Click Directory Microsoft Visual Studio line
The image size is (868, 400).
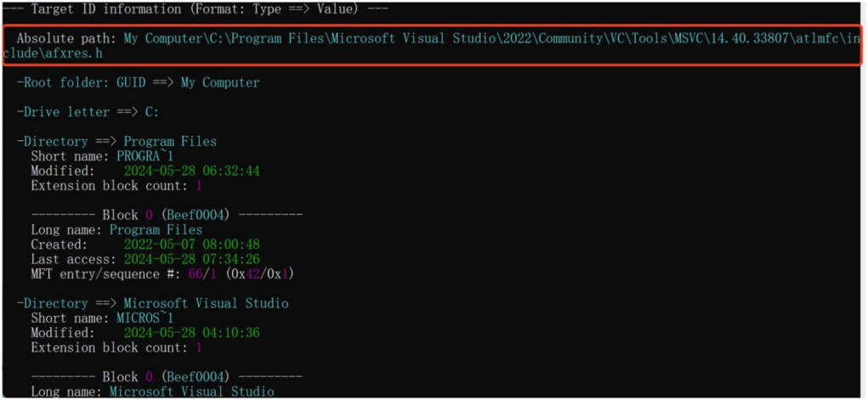153,304
